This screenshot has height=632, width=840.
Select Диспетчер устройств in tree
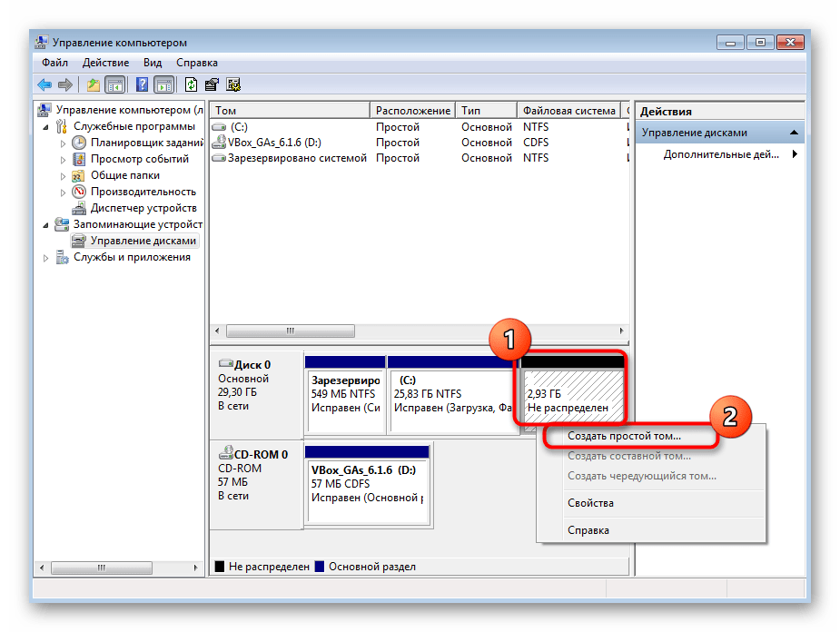point(143,208)
